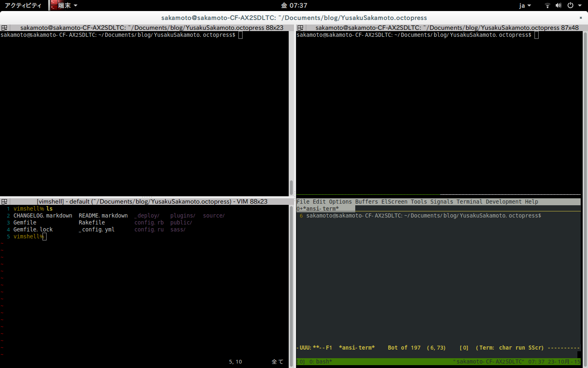Click Gemfile.lock in vimshell listing

pos(33,229)
